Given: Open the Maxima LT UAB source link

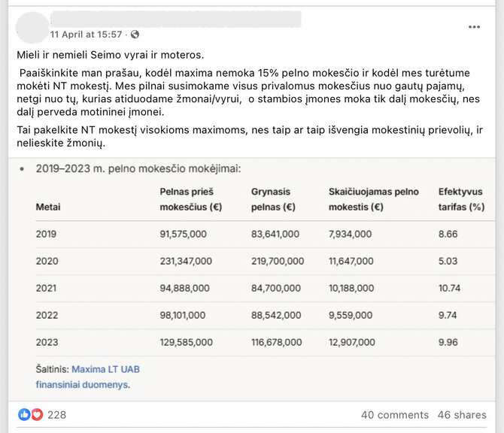Looking at the screenshot, I should pos(105,369).
